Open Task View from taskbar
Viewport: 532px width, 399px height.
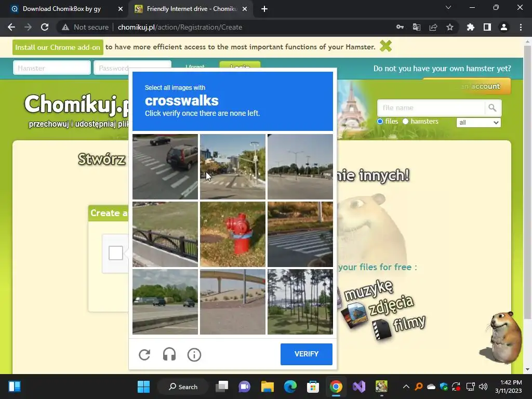click(222, 387)
